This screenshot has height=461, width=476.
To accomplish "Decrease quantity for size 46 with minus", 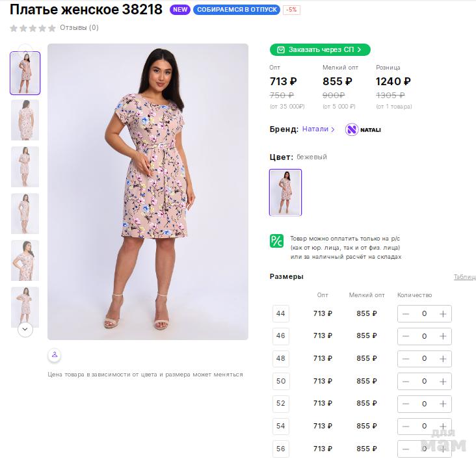I will (406, 336).
